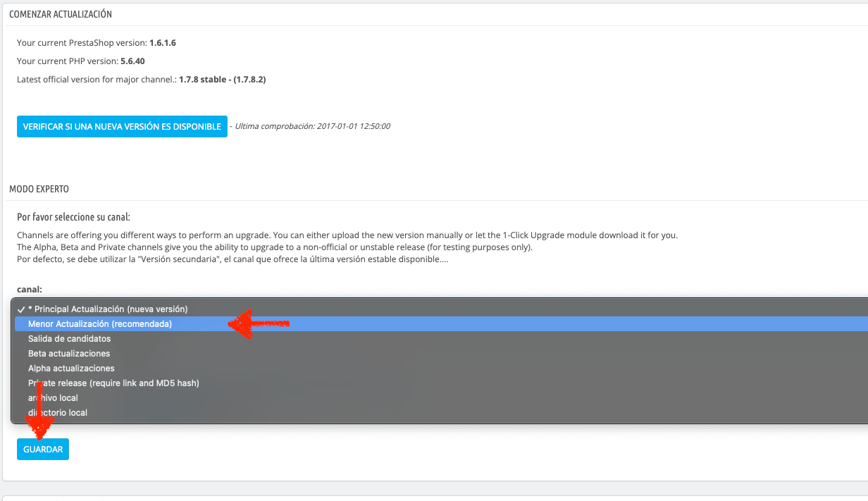Select 'Private release (require link and MD5 hash)'
Viewport: 868px width, 501px height.
[x=440, y=383]
